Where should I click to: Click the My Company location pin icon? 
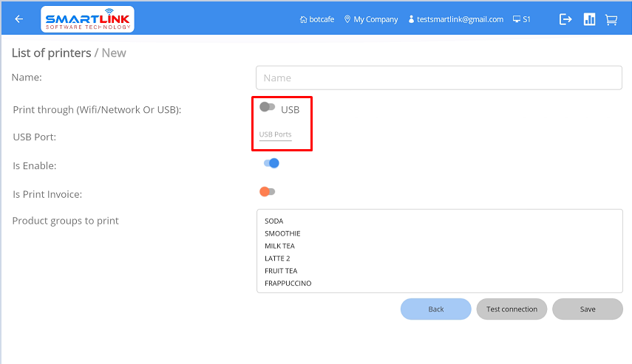(347, 20)
